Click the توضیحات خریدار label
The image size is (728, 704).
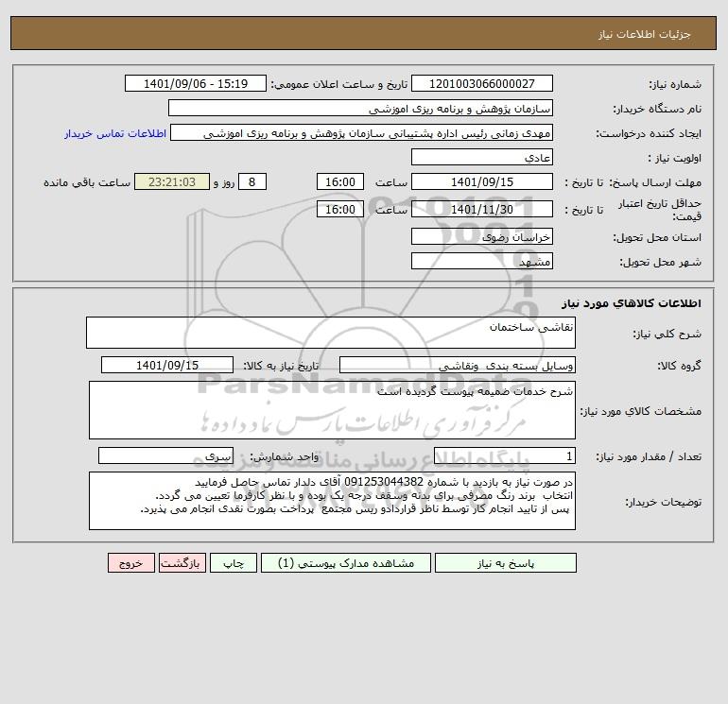[x=664, y=502]
